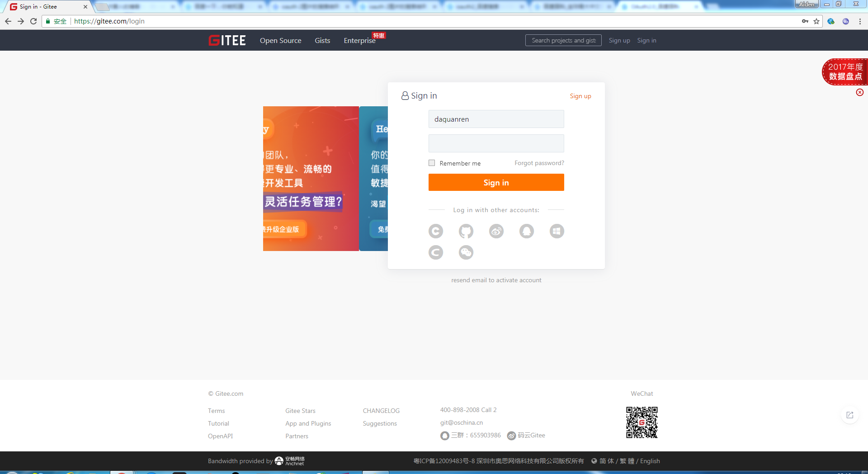
Task: Open the Forgot password? link
Action: pyautogui.click(x=539, y=163)
